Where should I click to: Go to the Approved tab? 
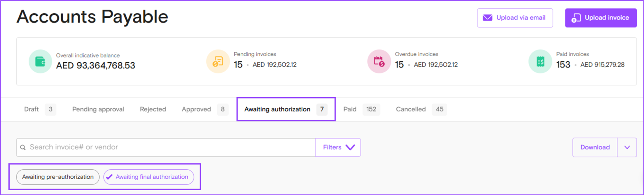tap(196, 109)
